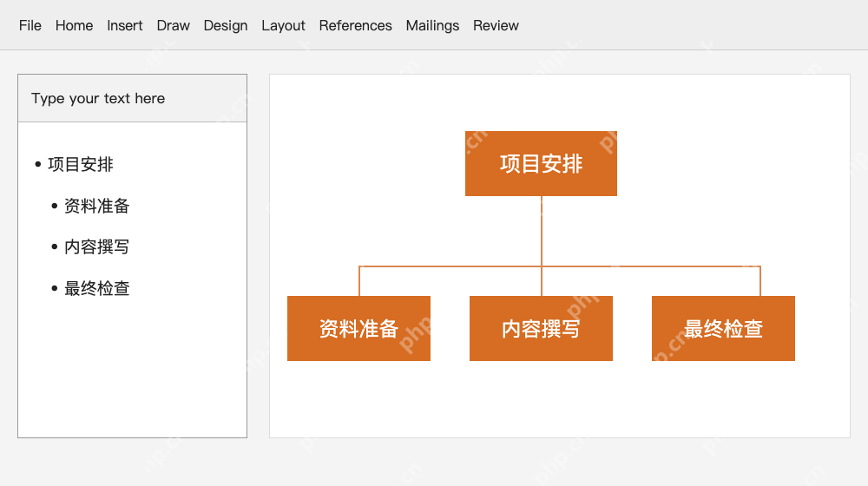Open the File menu
The height and width of the screenshot is (486, 868).
(30, 25)
